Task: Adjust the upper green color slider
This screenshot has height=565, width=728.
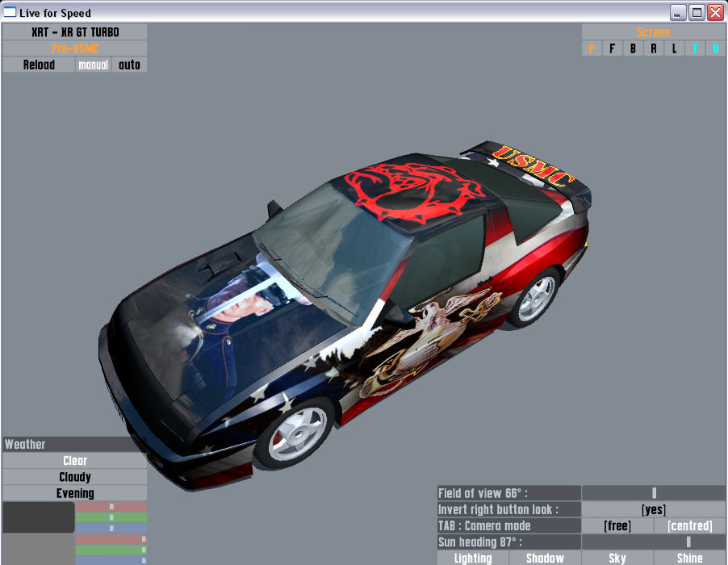Action: (x=111, y=517)
